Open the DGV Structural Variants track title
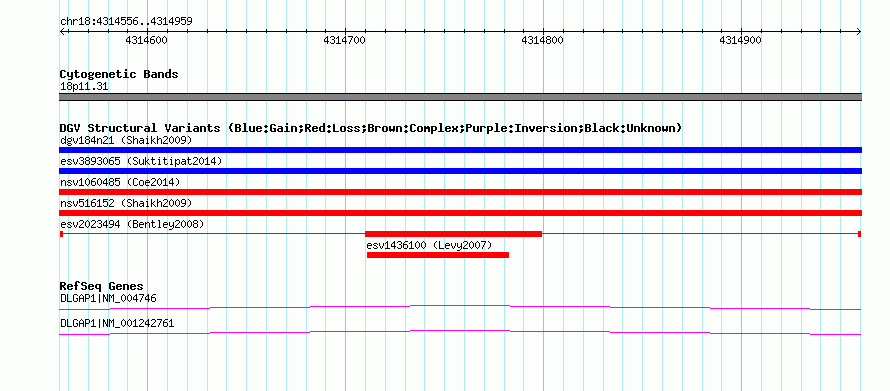This screenshot has height=391, width=890. pos(371,128)
